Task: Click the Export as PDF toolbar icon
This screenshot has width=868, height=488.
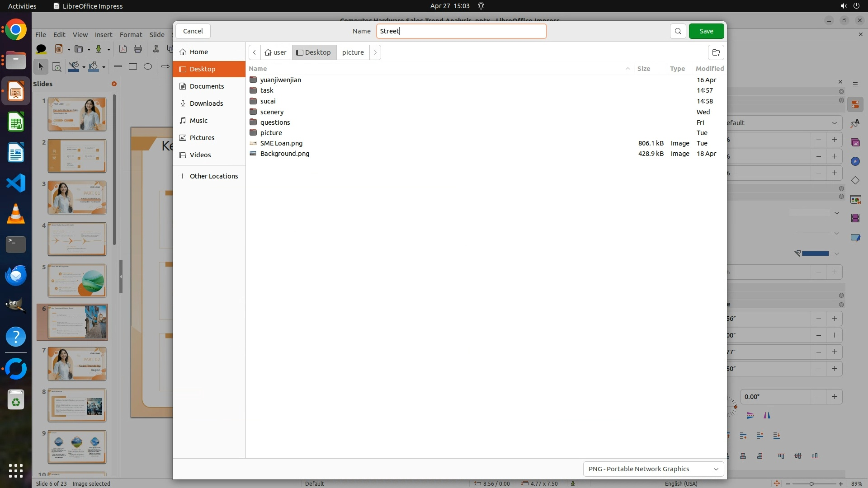Action: pyautogui.click(x=123, y=49)
